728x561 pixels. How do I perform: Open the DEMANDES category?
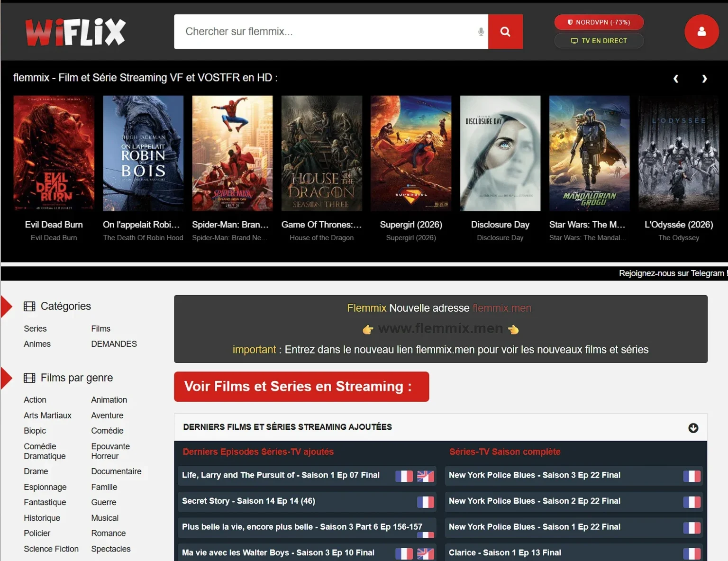(x=114, y=344)
